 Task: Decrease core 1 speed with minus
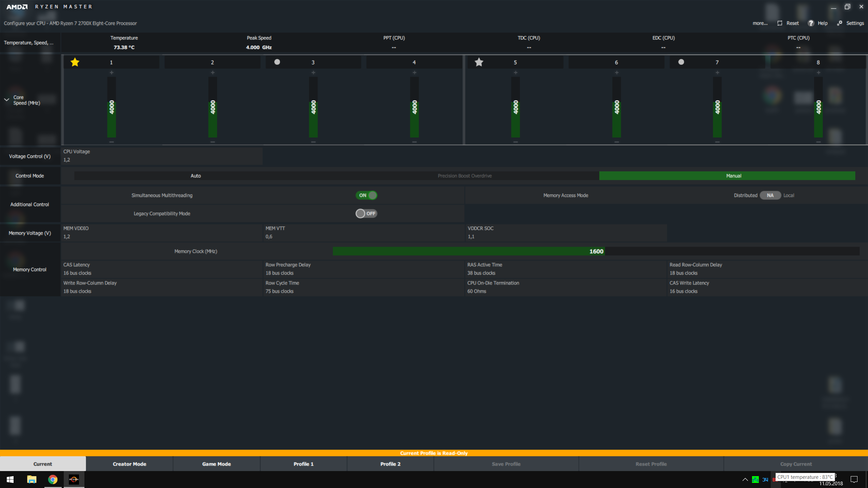(112, 142)
